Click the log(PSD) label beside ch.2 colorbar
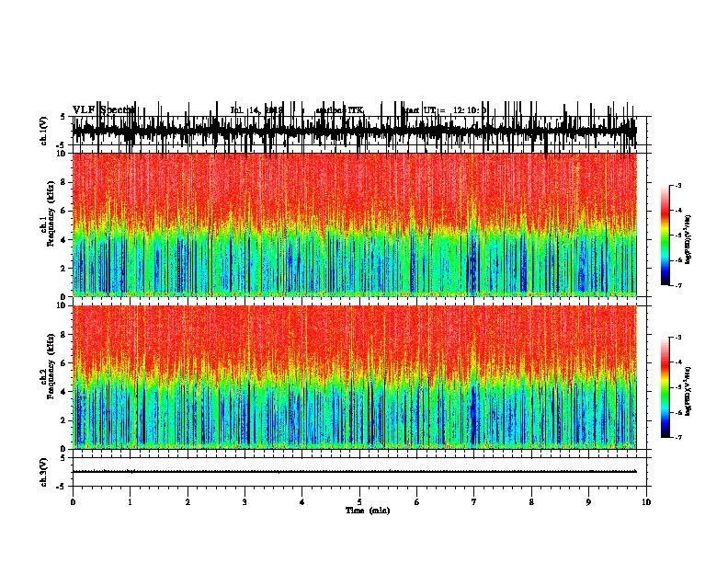 688,391
